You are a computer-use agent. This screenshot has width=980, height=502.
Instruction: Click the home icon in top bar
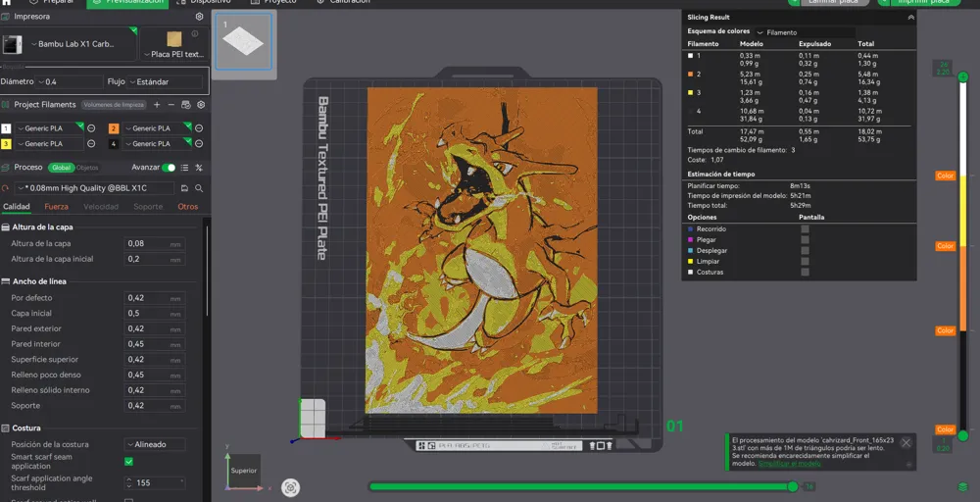click(6, 2)
